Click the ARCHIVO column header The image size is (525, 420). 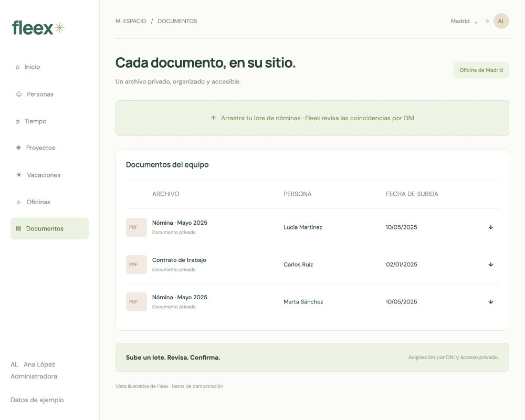coord(166,194)
